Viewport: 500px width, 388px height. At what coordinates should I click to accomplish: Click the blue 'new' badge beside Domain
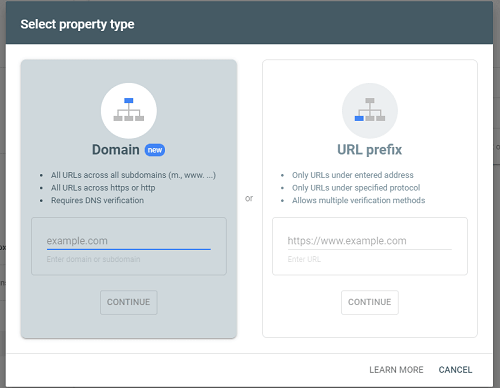[x=155, y=150]
